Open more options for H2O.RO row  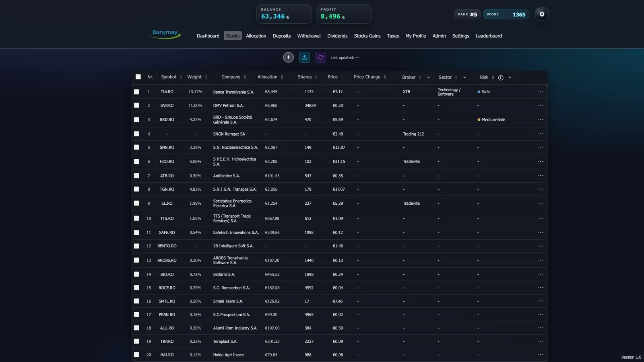pos(541,161)
